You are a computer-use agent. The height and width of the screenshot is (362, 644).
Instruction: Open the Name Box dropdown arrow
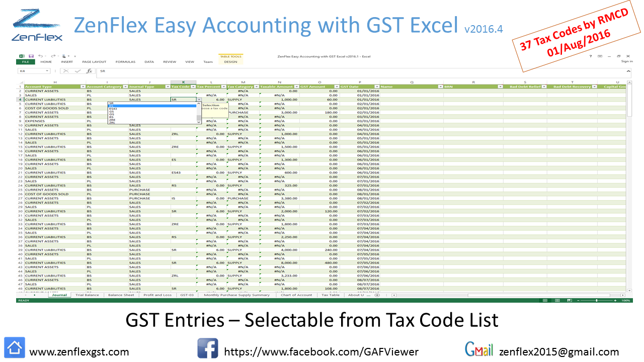[x=47, y=71]
